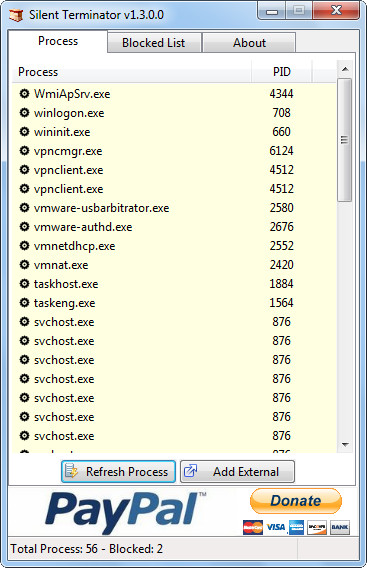Open the Blocked List tab
The image size is (367, 568).
coord(154,43)
